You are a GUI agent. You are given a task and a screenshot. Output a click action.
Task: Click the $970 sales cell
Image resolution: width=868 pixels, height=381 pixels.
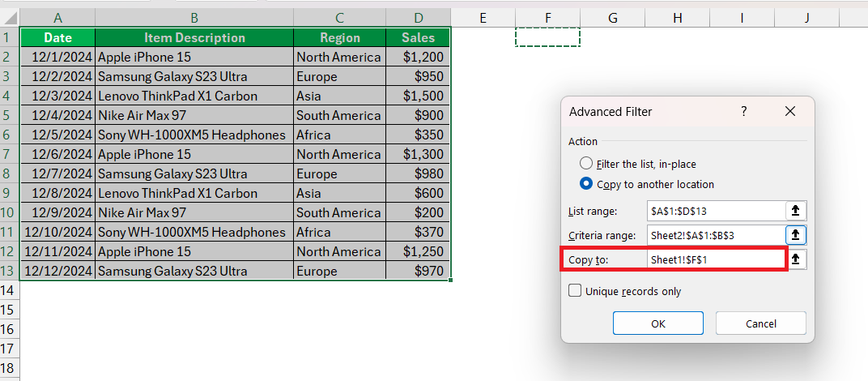click(419, 272)
